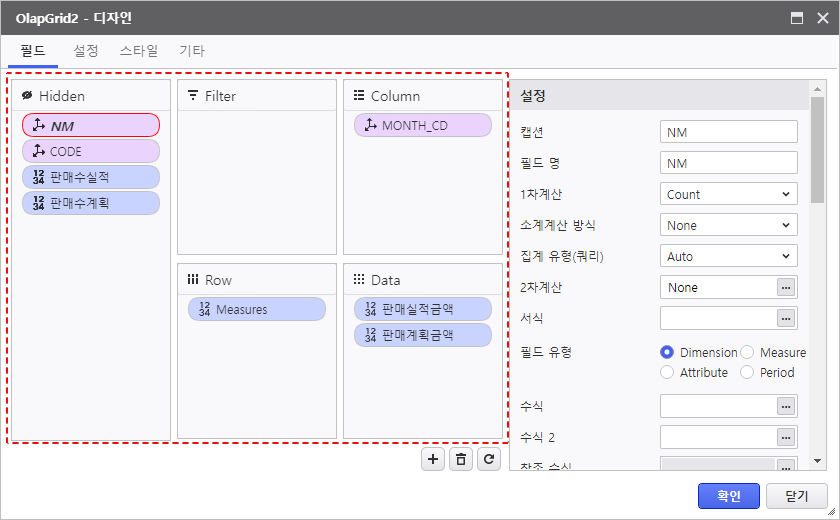
Task: Choose the Period field type
Action: click(x=748, y=372)
